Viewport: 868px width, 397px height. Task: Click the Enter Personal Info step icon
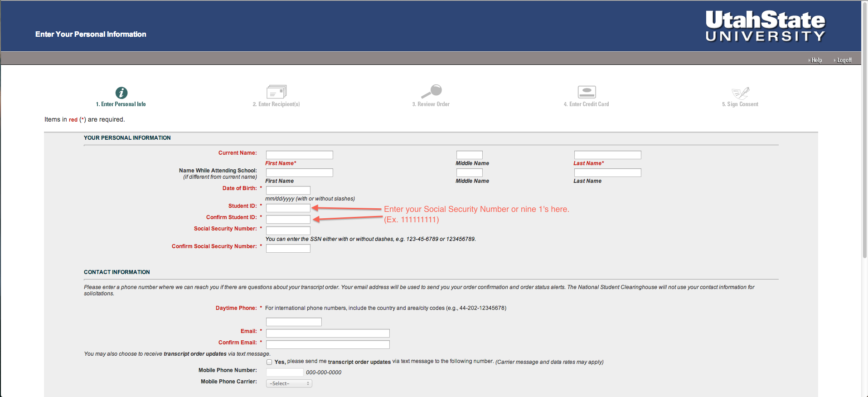pyautogui.click(x=121, y=93)
